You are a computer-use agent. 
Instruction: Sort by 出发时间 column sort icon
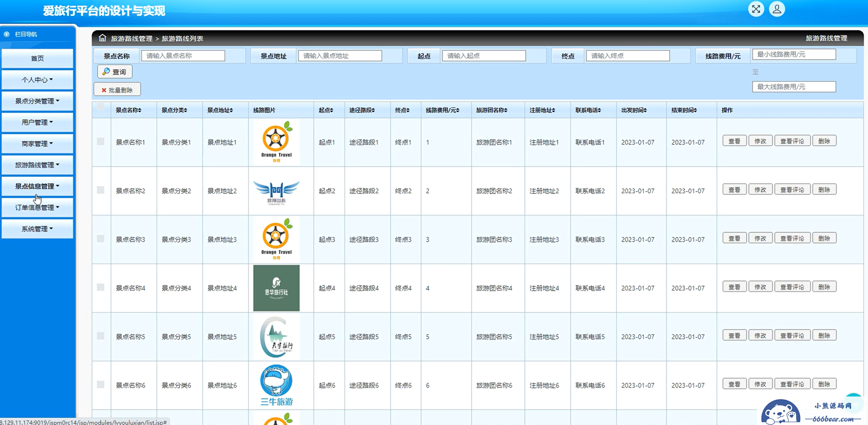(645, 110)
